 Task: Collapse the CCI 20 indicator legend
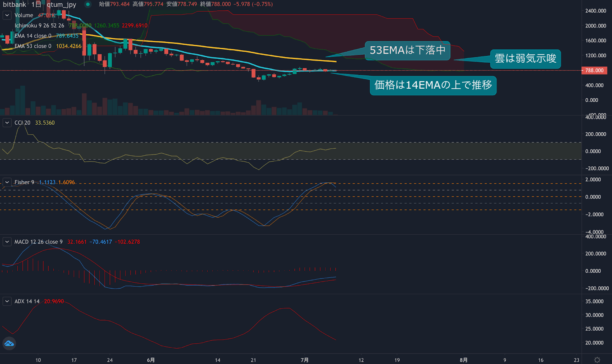(x=7, y=123)
